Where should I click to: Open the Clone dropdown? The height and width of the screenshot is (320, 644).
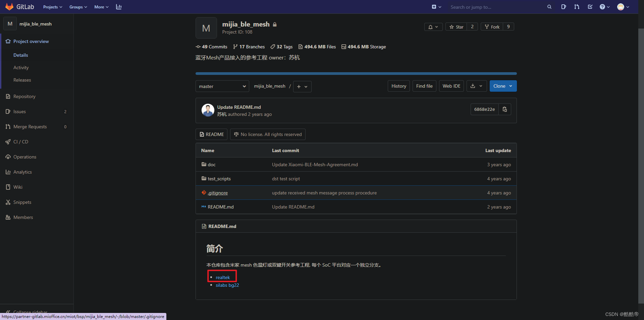coord(503,86)
